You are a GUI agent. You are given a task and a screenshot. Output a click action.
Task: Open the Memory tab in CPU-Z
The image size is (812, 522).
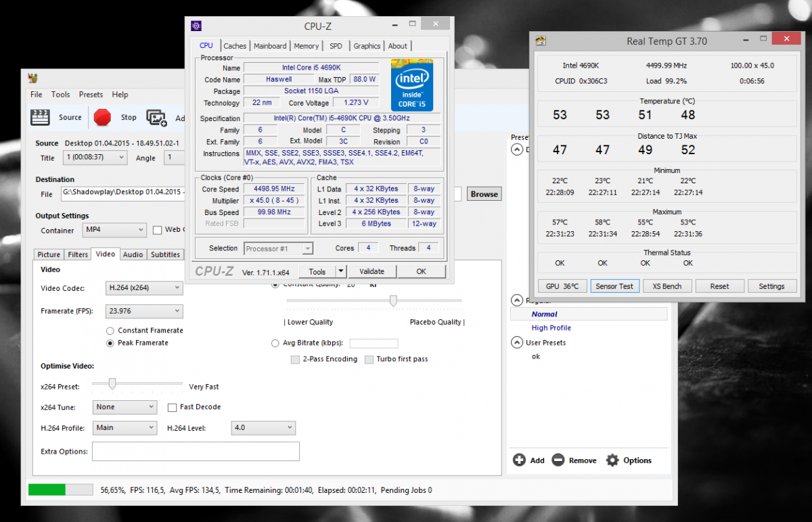(307, 46)
